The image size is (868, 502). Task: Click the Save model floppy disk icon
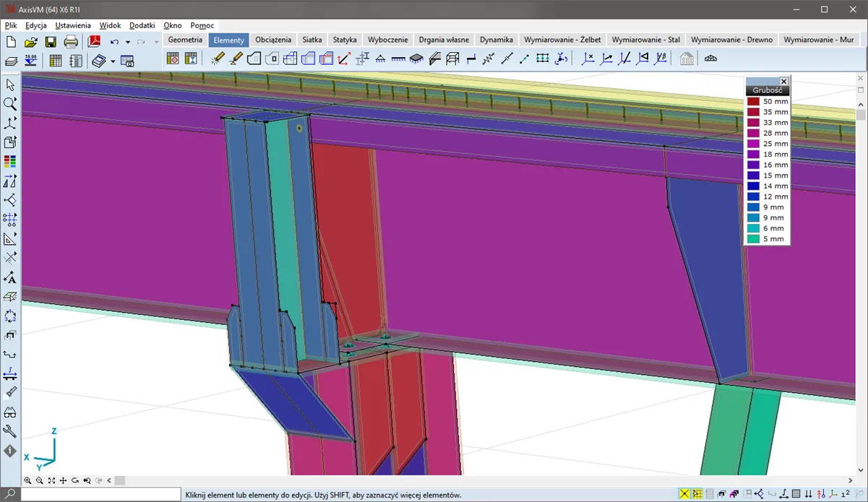(x=51, y=42)
